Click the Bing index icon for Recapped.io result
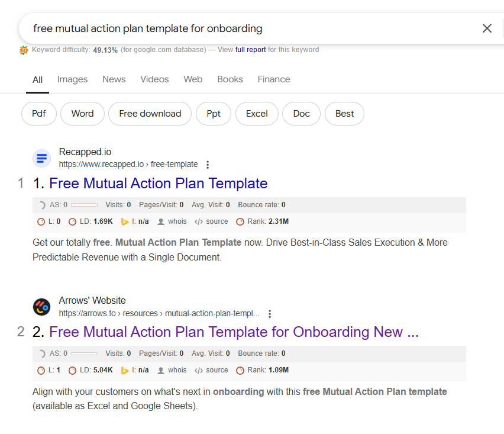The height and width of the screenshot is (434, 504). [x=124, y=221]
